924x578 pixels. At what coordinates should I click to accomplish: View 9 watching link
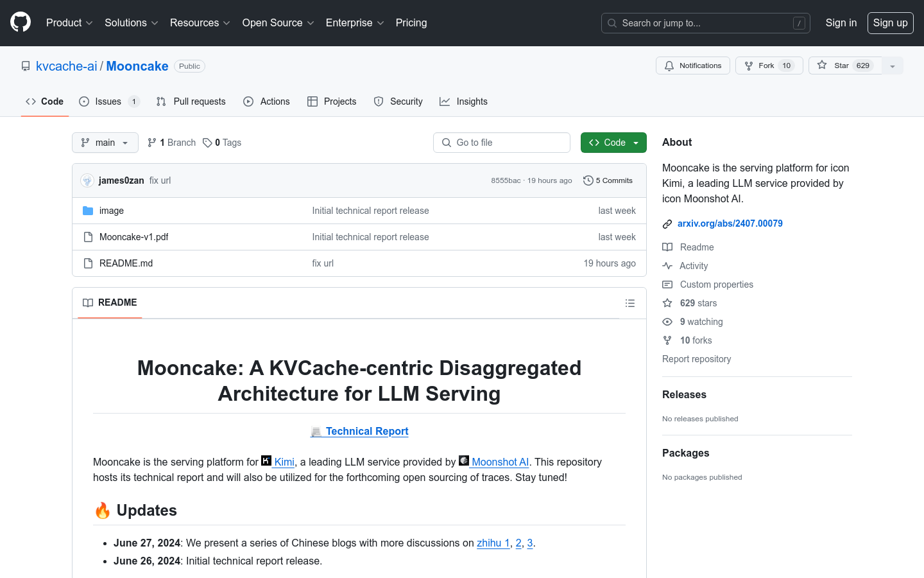click(692, 322)
